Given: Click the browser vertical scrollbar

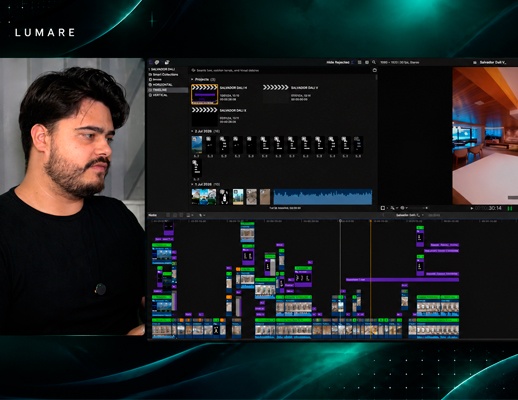Looking at the screenshot, I should coord(377,77).
